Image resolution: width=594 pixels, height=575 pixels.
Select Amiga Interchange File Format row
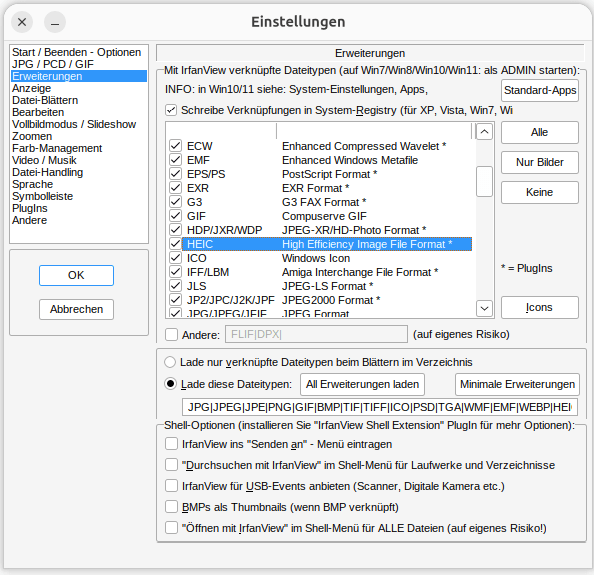click(x=360, y=272)
